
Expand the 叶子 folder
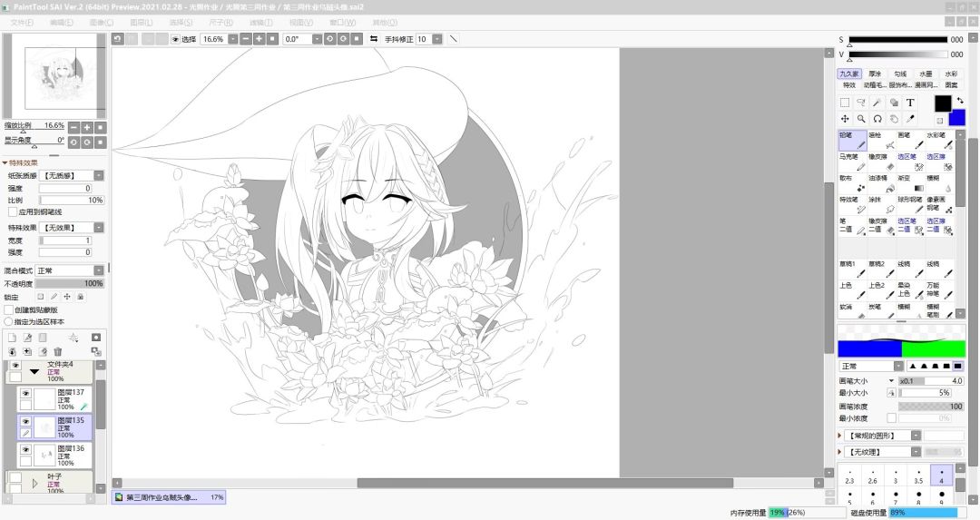[x=35, y=483]
